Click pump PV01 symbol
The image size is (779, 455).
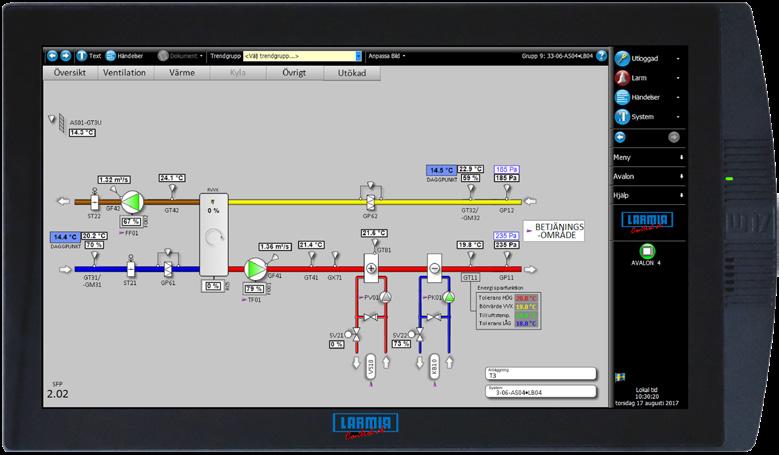click(386, 297)
